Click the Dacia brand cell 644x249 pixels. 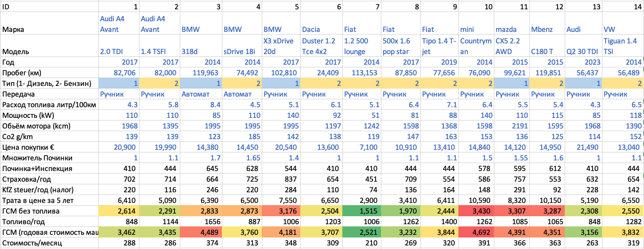[311, 30]
